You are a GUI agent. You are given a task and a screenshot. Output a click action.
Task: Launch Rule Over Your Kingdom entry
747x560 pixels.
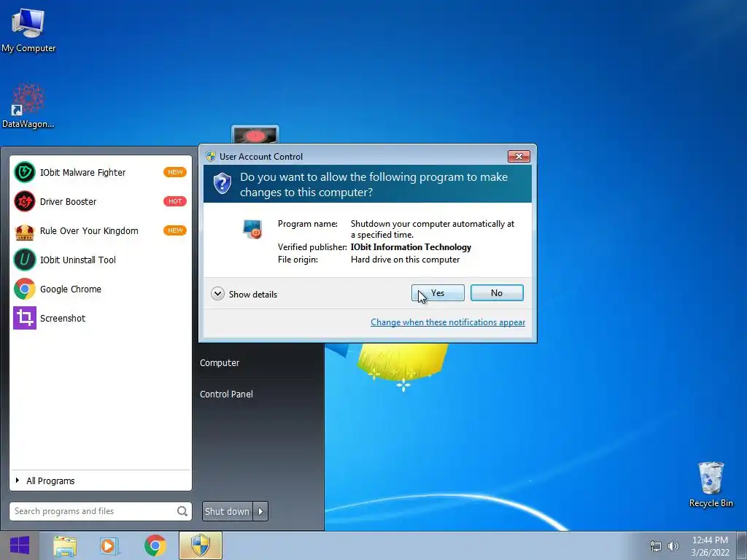tap(101, 231)
